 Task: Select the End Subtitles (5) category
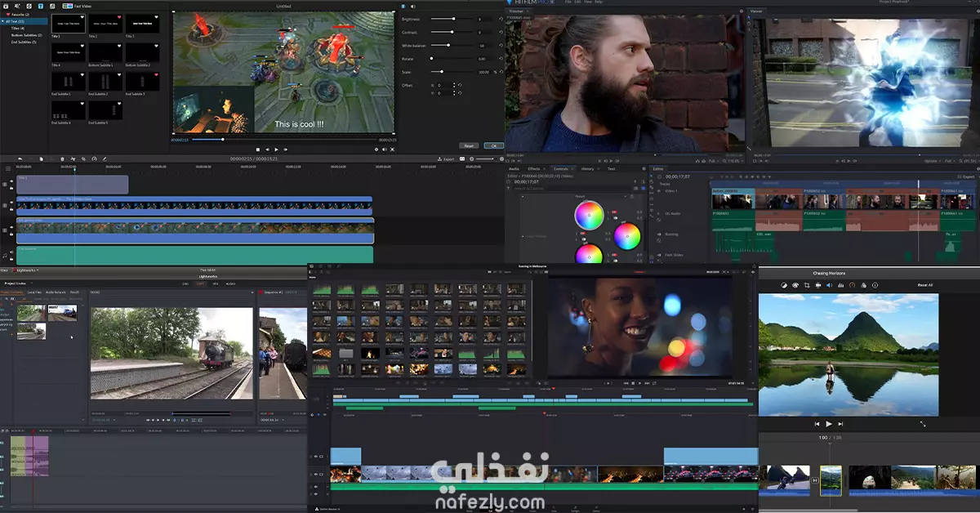pyautogui.click(x=24, y=42)
